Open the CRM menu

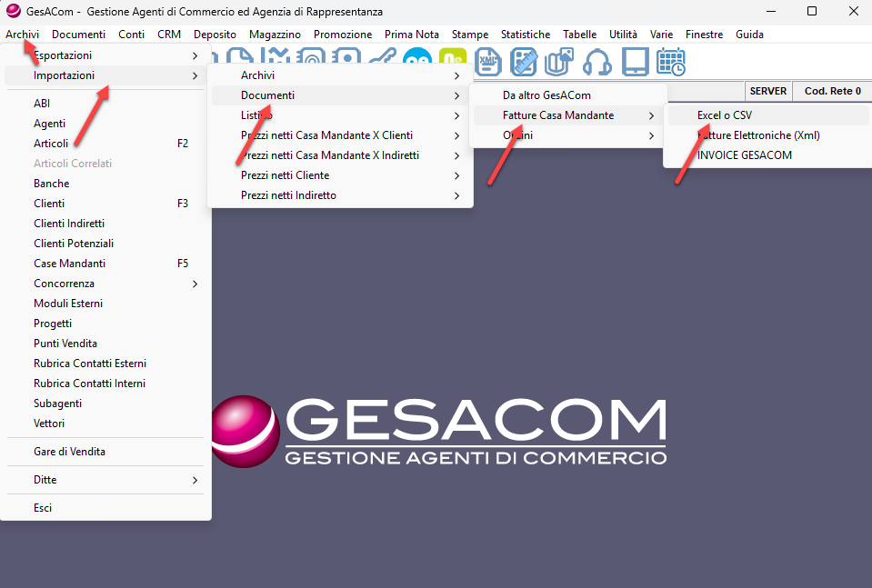coord(169,35)
